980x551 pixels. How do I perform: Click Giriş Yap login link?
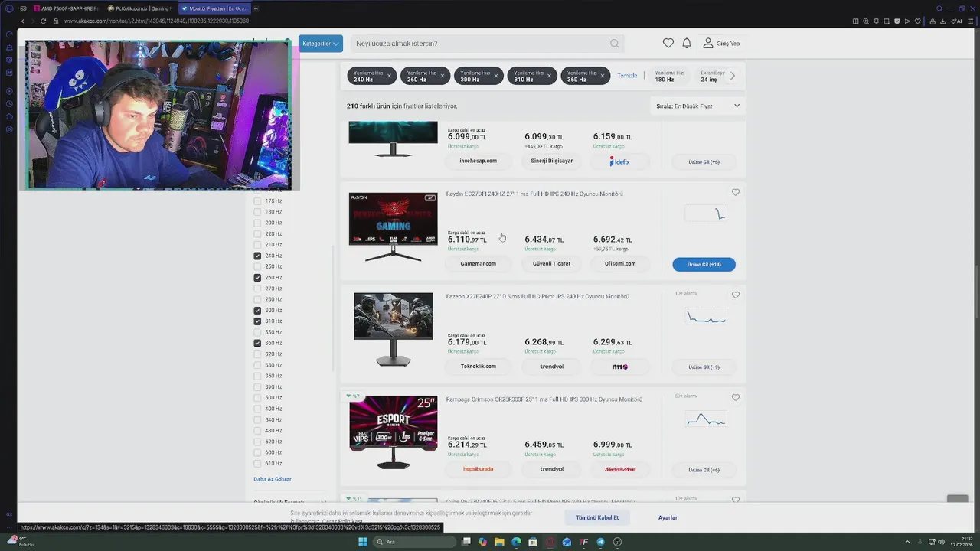coord(722,44)
